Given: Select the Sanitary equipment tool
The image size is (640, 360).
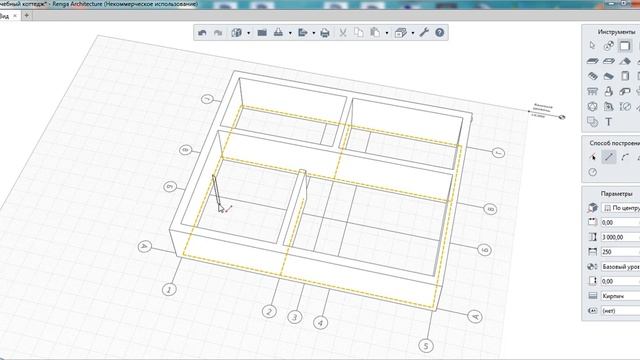Looking at the screenshot, I should click(x=609, y=91).
